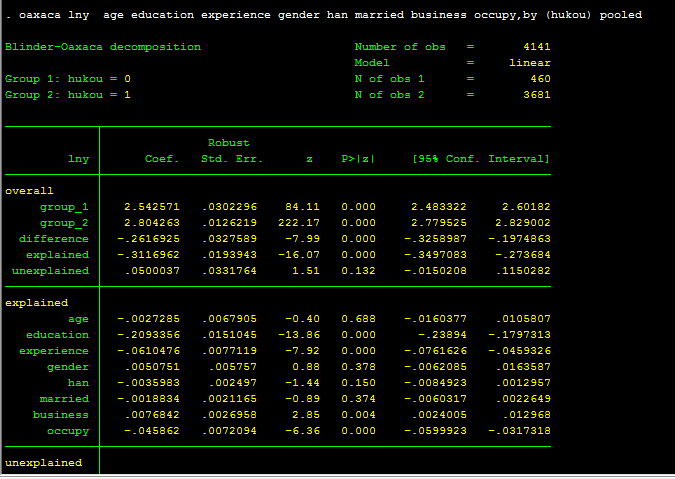
Task: Click unexplained coefficient .0500037
Action: click(152, 271)
